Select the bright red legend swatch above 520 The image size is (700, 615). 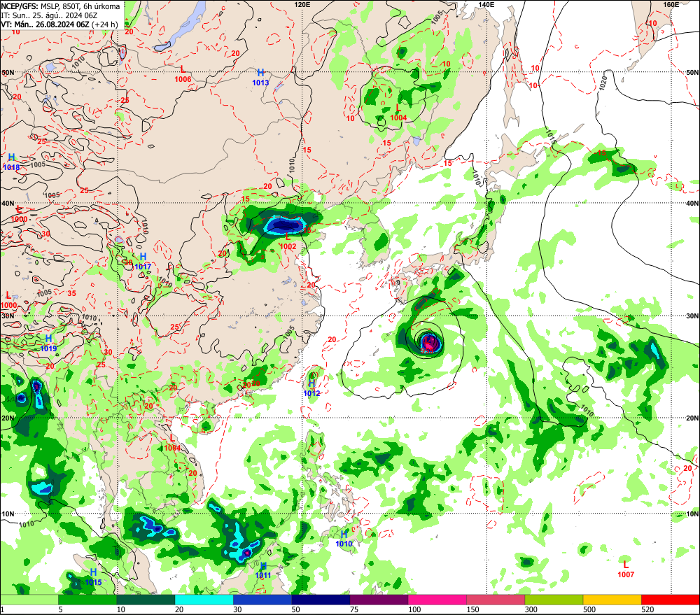coord(671,600)
